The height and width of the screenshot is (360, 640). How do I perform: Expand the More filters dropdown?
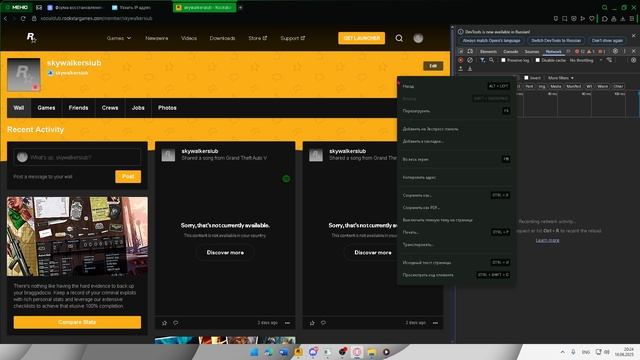coord(560,78)
